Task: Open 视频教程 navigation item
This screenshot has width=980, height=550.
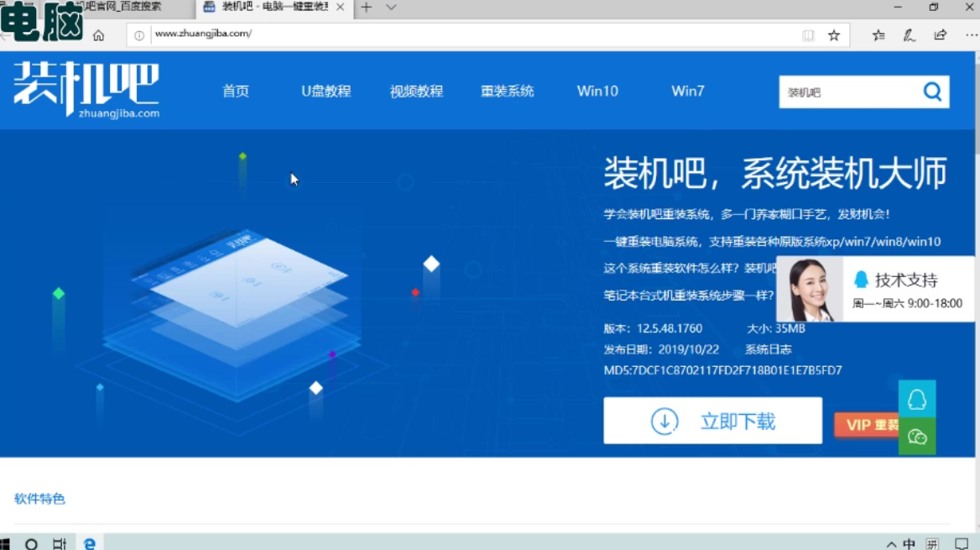Action: 416,91
